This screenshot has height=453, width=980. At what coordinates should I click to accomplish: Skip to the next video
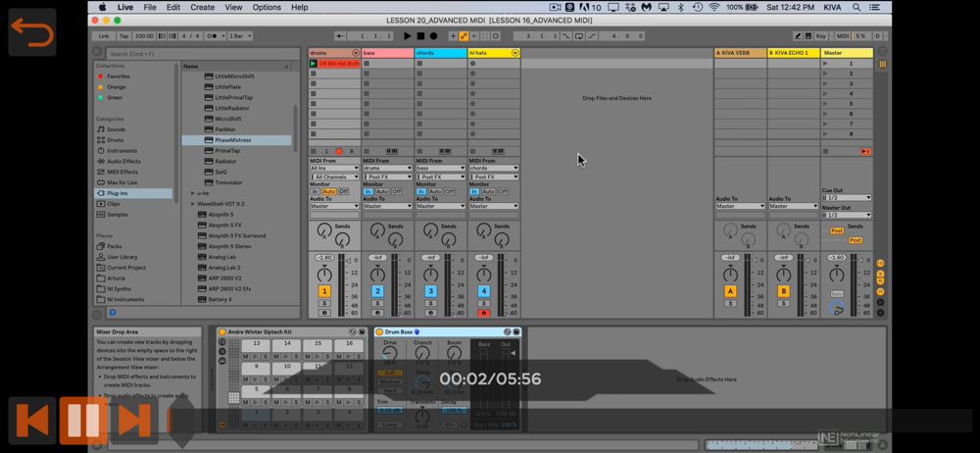point(134,420)
